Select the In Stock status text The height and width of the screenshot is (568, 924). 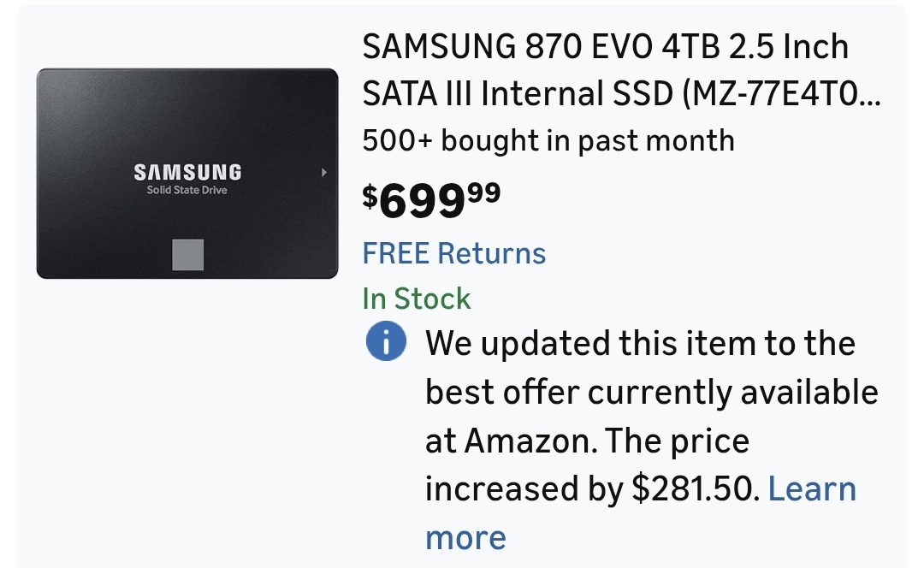click(417, 299)
